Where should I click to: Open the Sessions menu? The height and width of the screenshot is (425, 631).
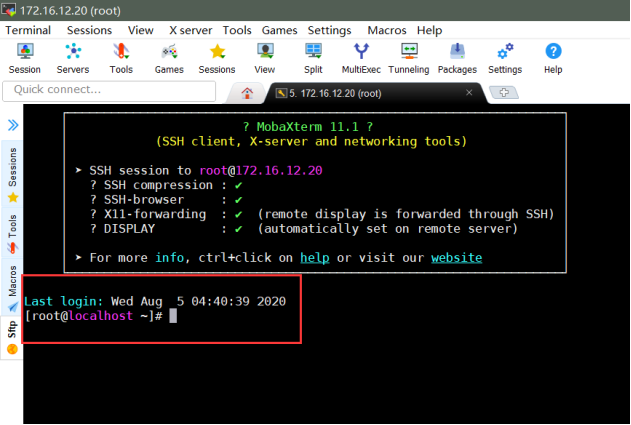pos(89,30)
